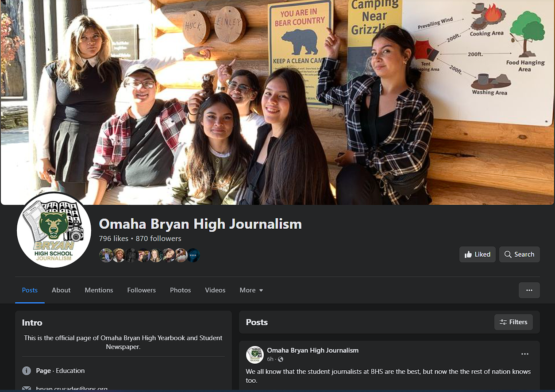The height and width of the screenshot is (392, 555).
Task: Open the page options three-dot button
Action: pos(529,290)
